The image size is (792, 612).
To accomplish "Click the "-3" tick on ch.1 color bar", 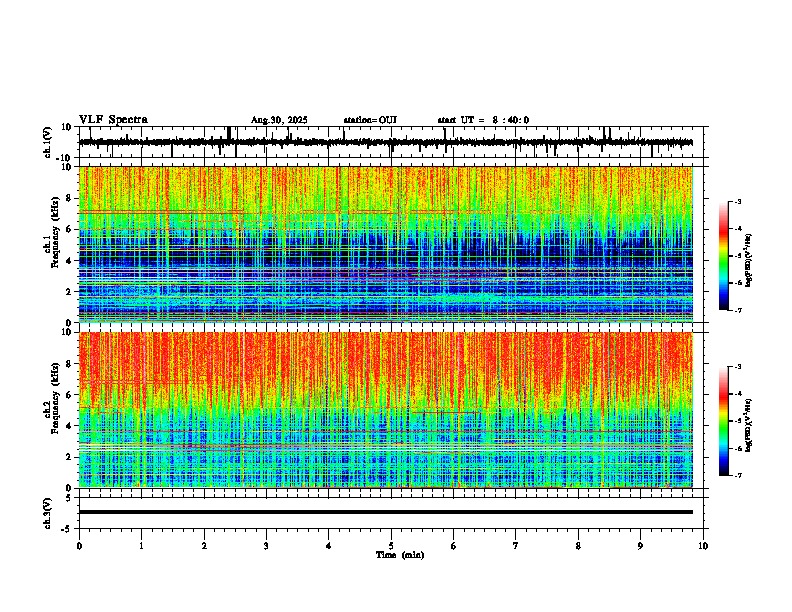I will [x=738, y=202].
